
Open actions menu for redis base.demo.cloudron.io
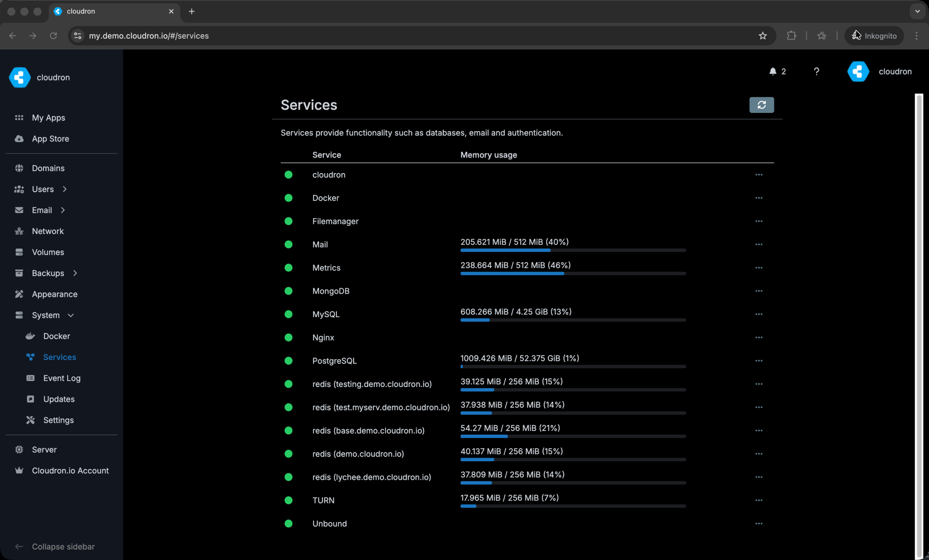pyautogui.click(x=758, y=431)
